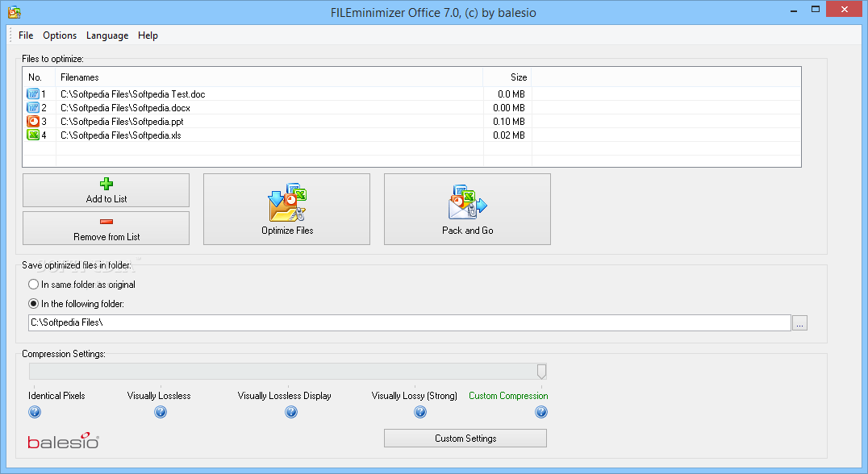Click the 0.00 MB size cell
This screenshot has height=474, width=868.
tap(509, 108)
